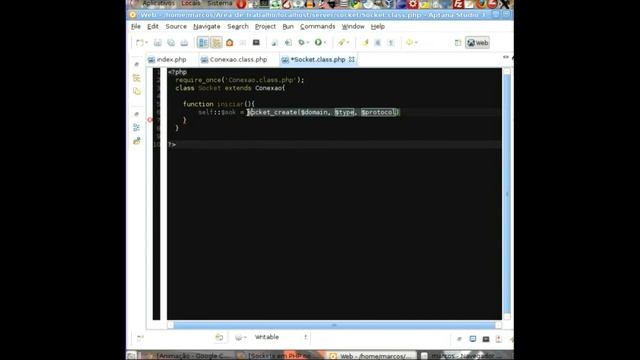Select the Web perspective button

[x=478, y=43]
